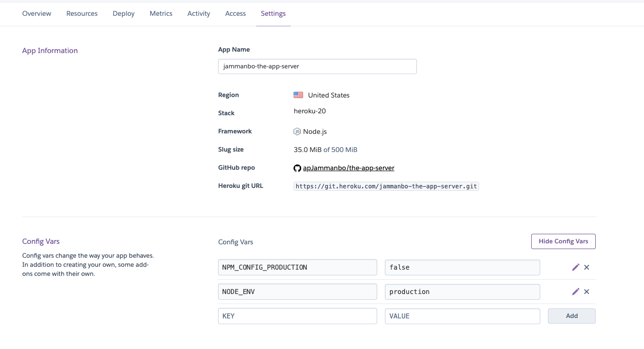Screen dimensions: 644x349
Task: Click the 'Stack' label
Action: [226, 113]
